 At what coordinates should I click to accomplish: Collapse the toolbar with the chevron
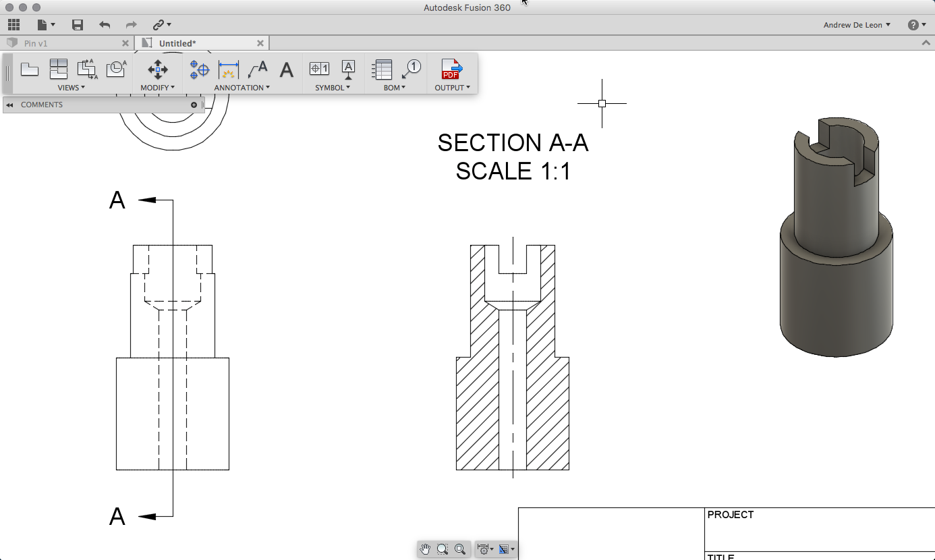926,43
